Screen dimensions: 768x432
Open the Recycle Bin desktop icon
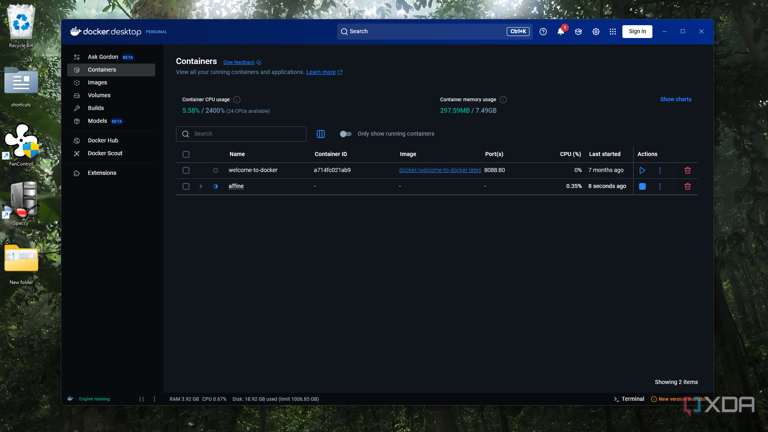pyautogui.click(x=21, y=26)
